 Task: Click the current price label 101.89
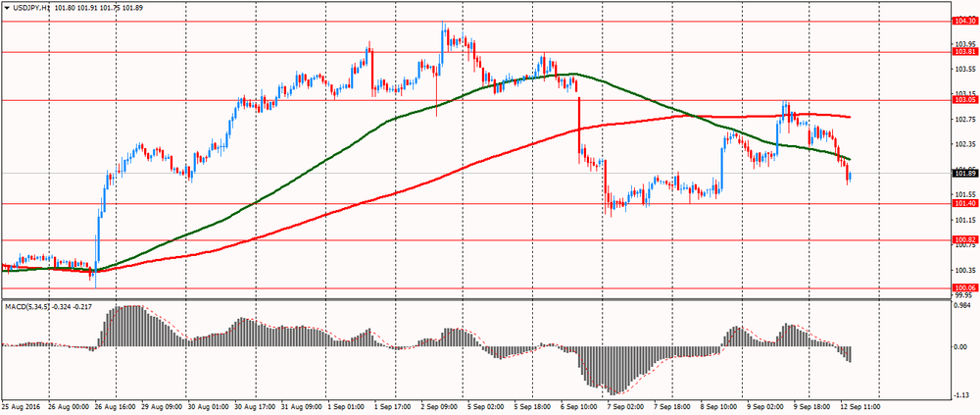[x=963, y=174]
